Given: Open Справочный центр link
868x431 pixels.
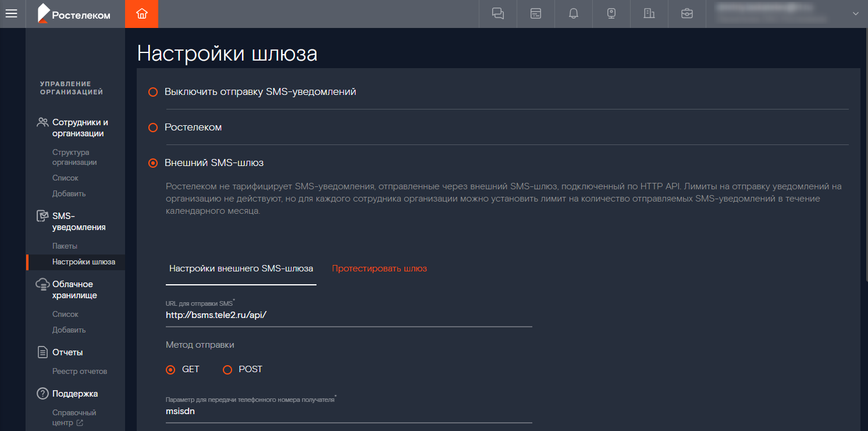Looking at the screenshot, I should click(74, 418).
